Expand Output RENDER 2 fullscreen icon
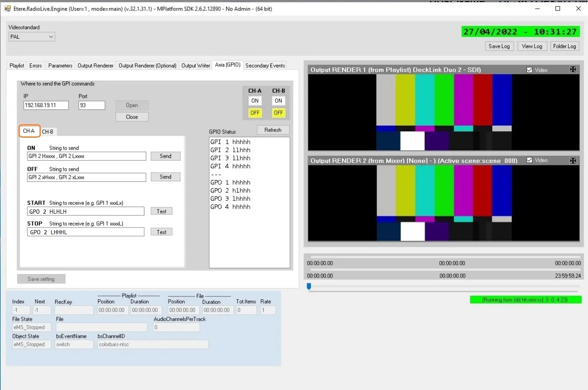 pyautogui.click(x=573, y=160)
